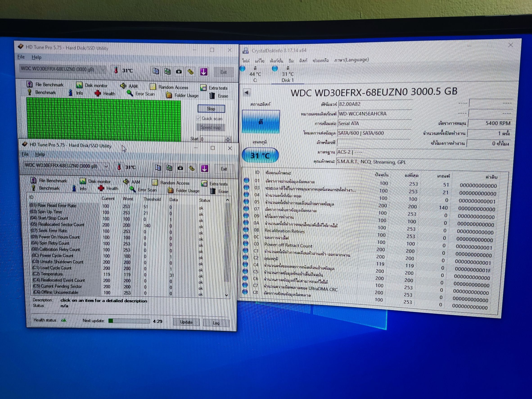Click the SMART attribute list scrollbar down arrow
This screenshot has width=532, height=399.
[x=227, y=295]
